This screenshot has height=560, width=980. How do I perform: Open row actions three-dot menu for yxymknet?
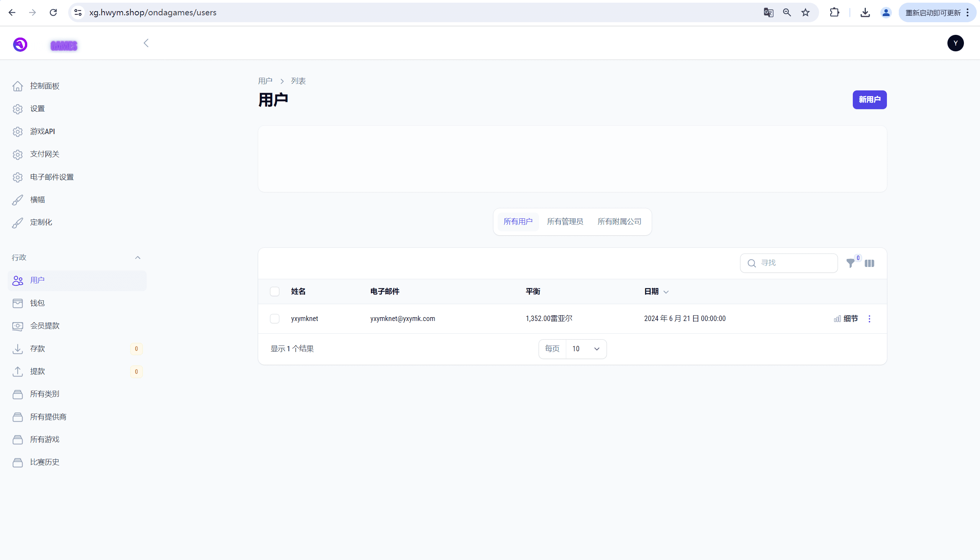pos(869,319)
